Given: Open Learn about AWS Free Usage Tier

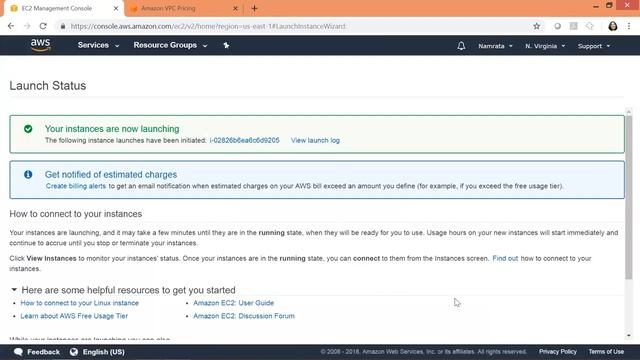Looking at the screenshot, I should click(x=74, y=316).
